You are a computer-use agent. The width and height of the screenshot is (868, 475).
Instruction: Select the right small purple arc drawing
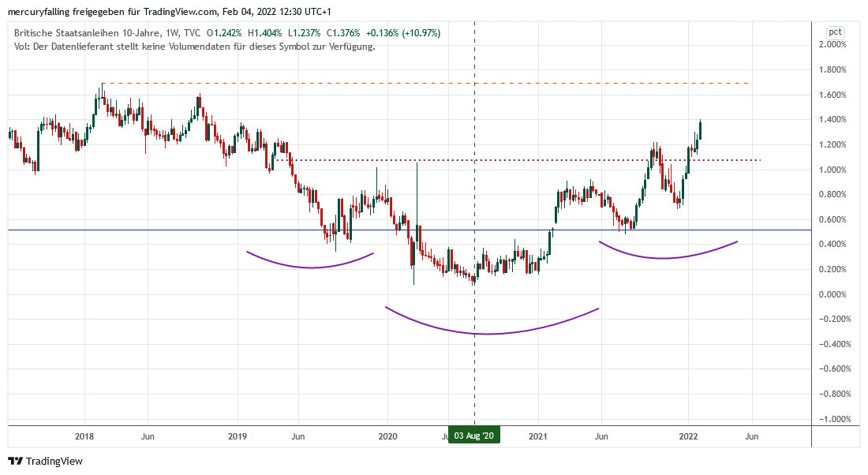point(663,258)
